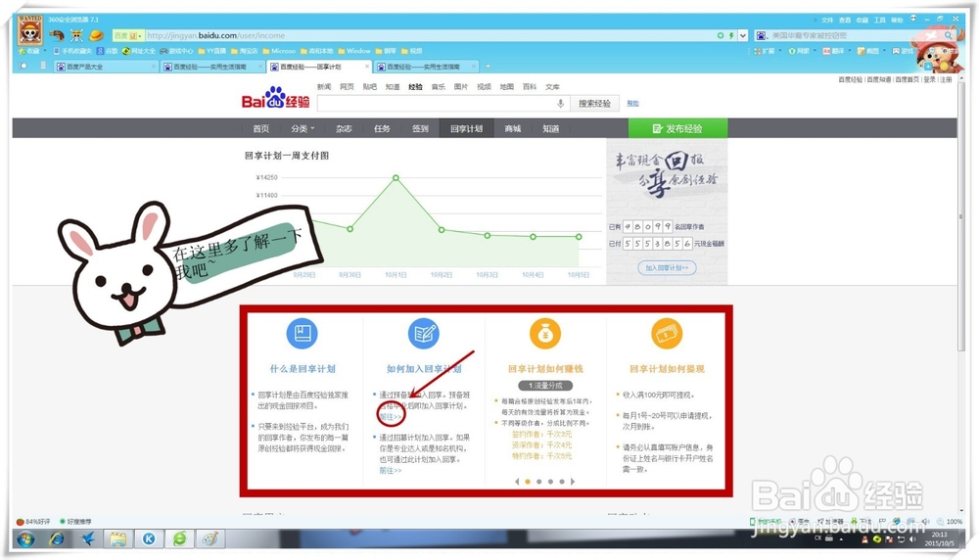
Task: Open the Windows Start menu orb
Action: click(x=25, y=538)
